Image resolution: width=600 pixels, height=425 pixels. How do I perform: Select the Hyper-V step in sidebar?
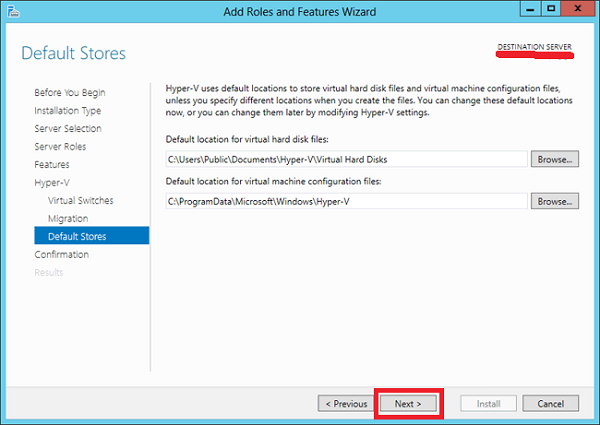point(52,182)
